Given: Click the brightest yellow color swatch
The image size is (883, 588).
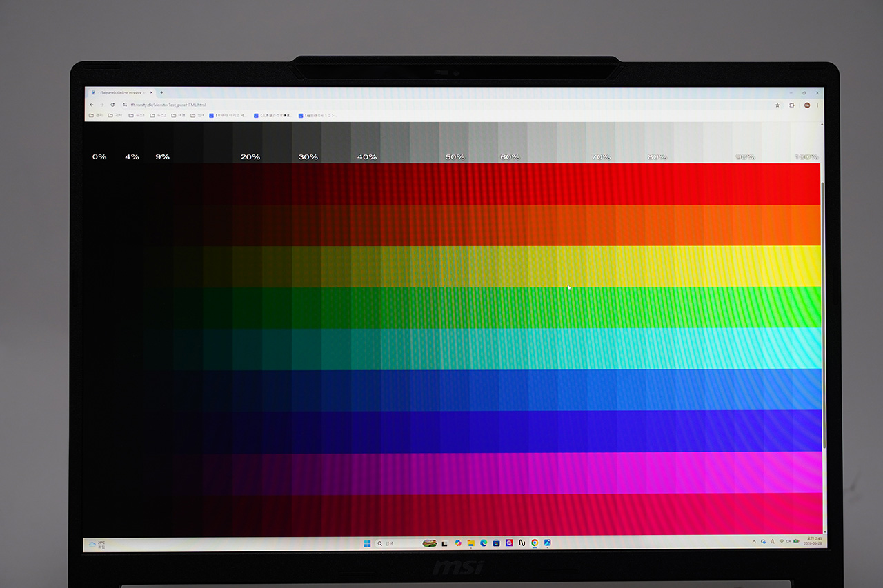Looking at the screenshot, I should (x=806, y=267).
